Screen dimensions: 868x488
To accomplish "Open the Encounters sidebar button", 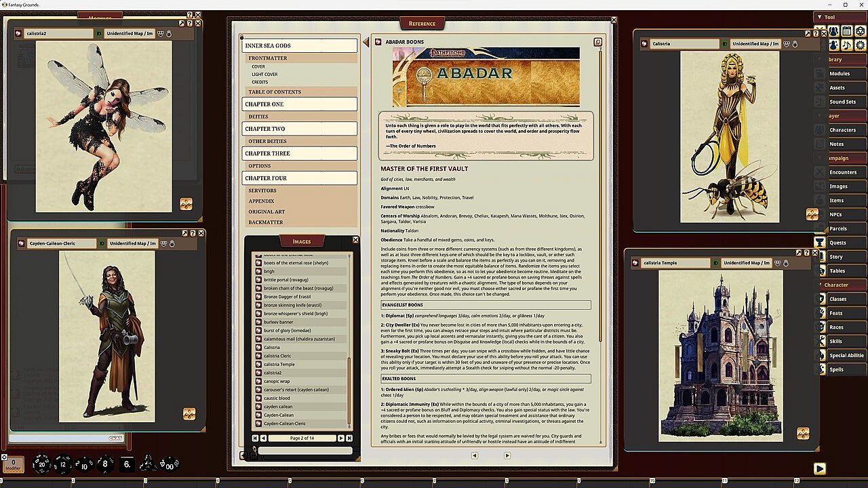I will [x=843, y=172].
